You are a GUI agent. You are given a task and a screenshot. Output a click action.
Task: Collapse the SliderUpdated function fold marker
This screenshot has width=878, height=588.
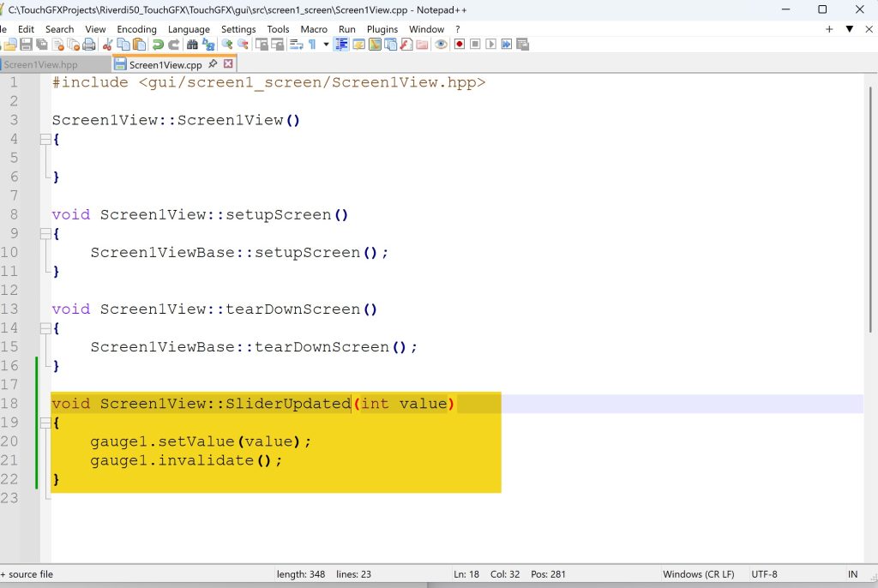[45, 423]
